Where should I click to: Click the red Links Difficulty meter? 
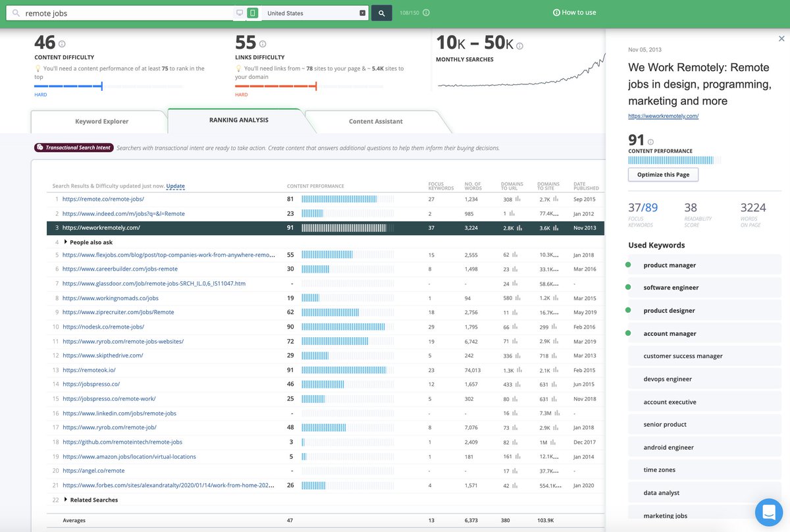click(310, 86)
